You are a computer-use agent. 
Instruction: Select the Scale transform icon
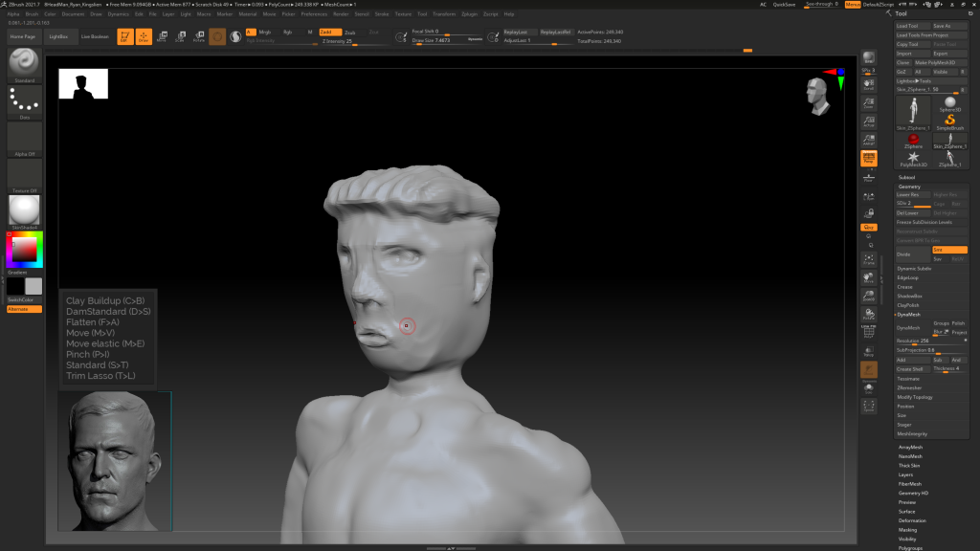click(x=180, y=37)
